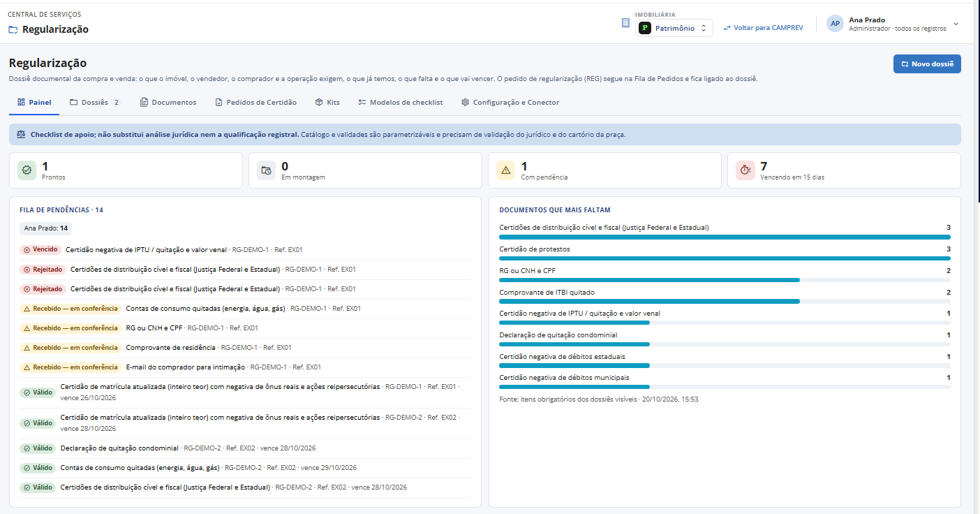Open the Patrimônio imobiliária selector
The height and width of the screenshot is (514, 980).
[x=674, y=28]
